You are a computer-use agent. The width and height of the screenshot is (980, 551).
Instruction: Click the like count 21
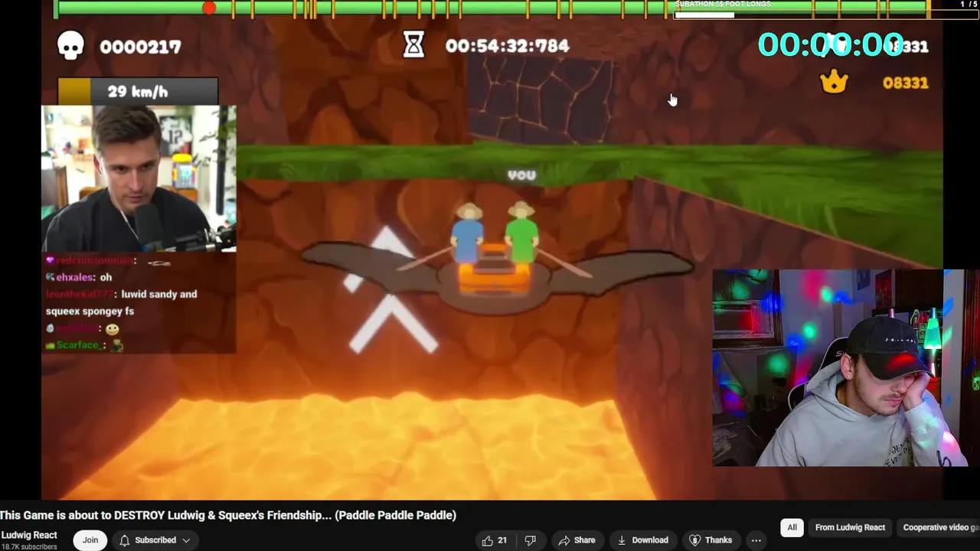[502, 540]
